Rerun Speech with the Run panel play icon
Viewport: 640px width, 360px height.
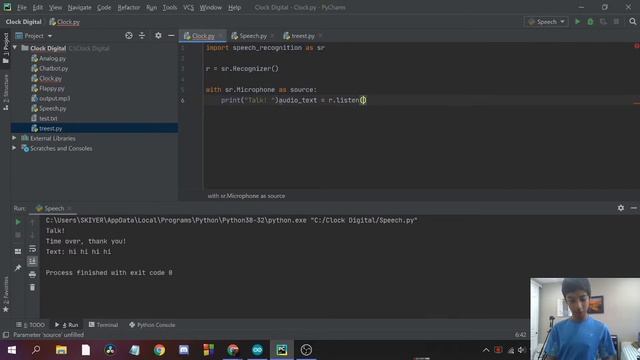tap(18, 222)
